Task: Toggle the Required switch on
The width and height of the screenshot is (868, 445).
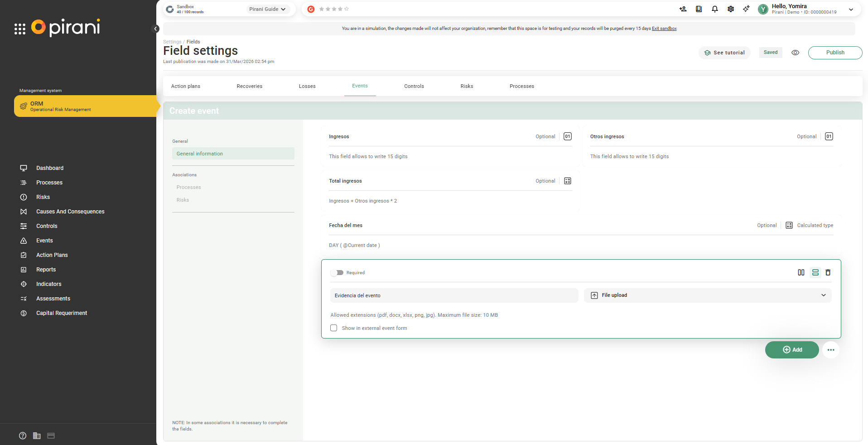Action: point(337,273)
